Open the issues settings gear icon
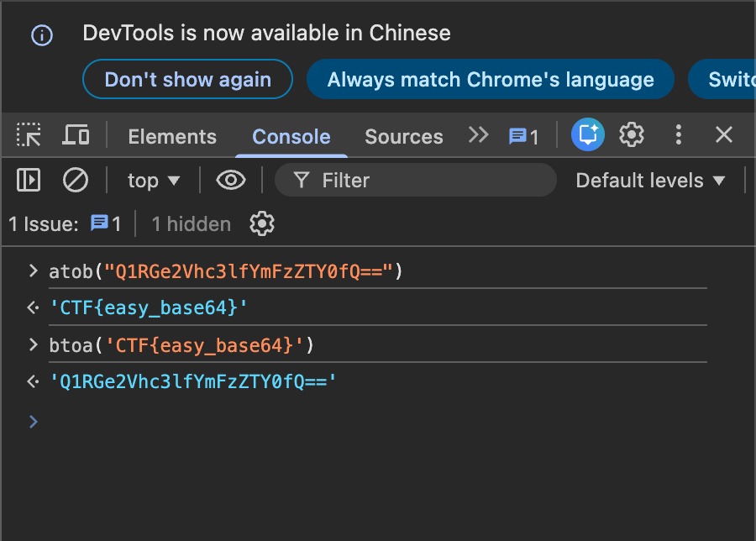 point(262,223)
